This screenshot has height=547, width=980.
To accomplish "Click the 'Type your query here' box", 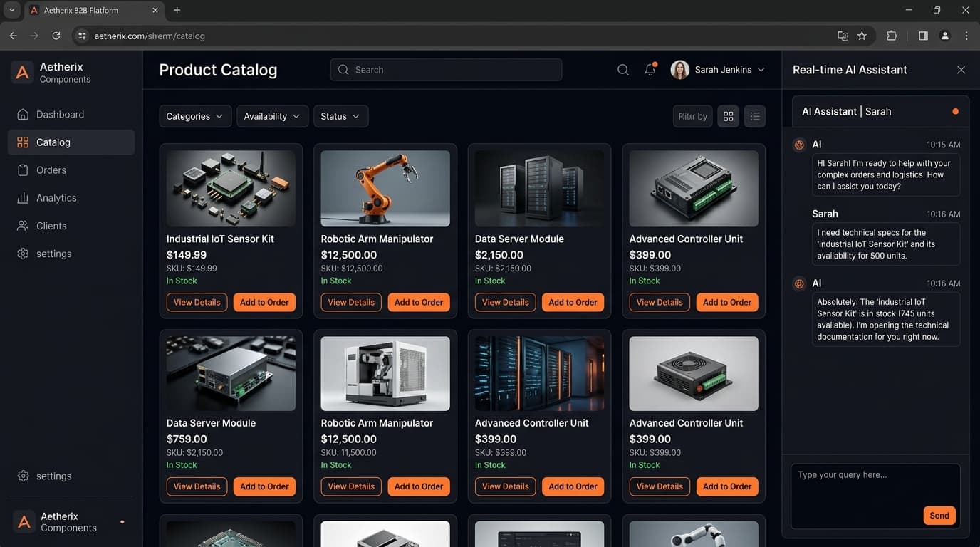I will pyautogui.click(x=875, y=496).
